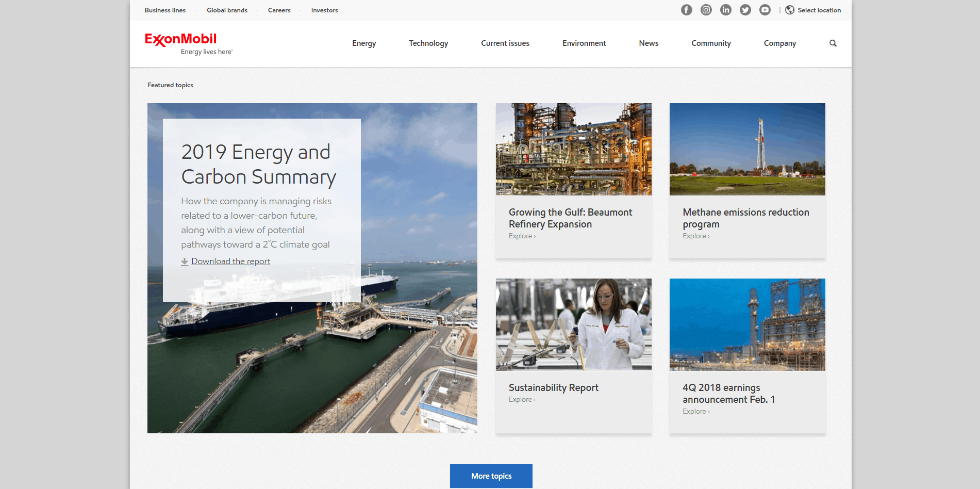980x489 pixels.
Task: Open site search magnifier icon
Action: [833, 43]
